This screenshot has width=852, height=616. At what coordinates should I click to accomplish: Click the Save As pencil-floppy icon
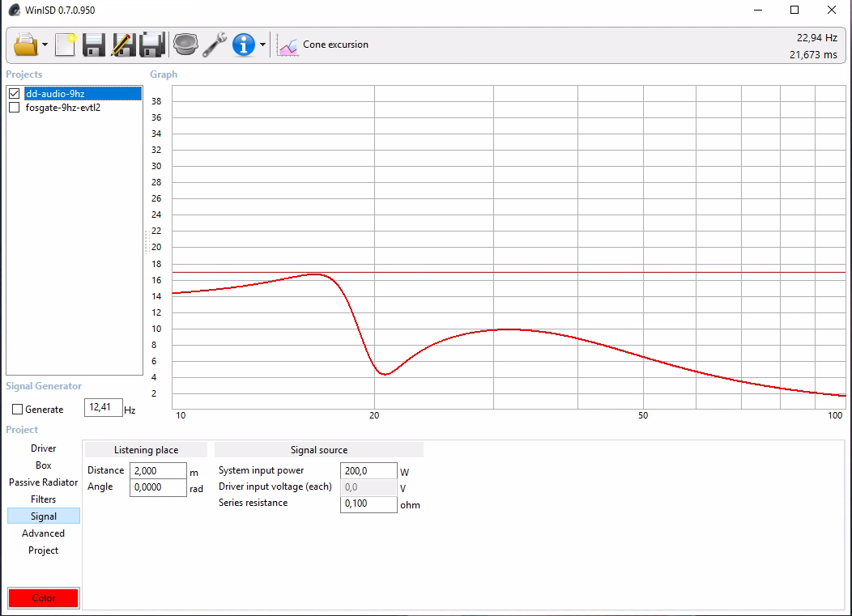(x=123, y=45)
